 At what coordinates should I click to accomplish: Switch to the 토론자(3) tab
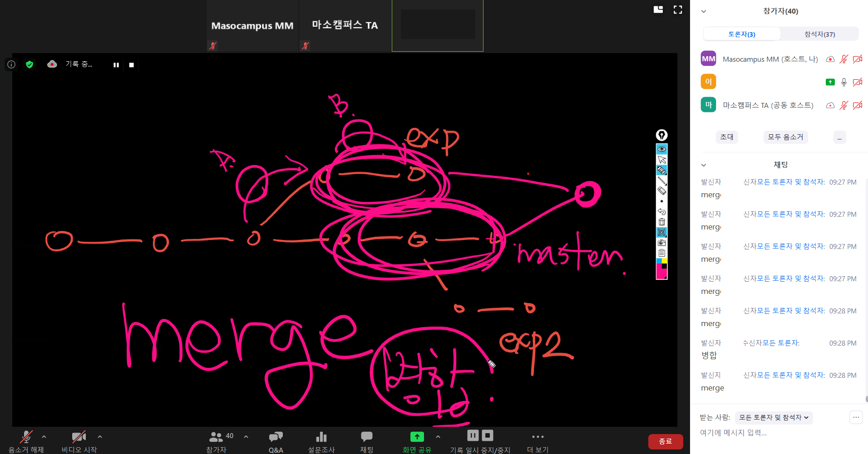pyautogui.click(x=742, y=34)
